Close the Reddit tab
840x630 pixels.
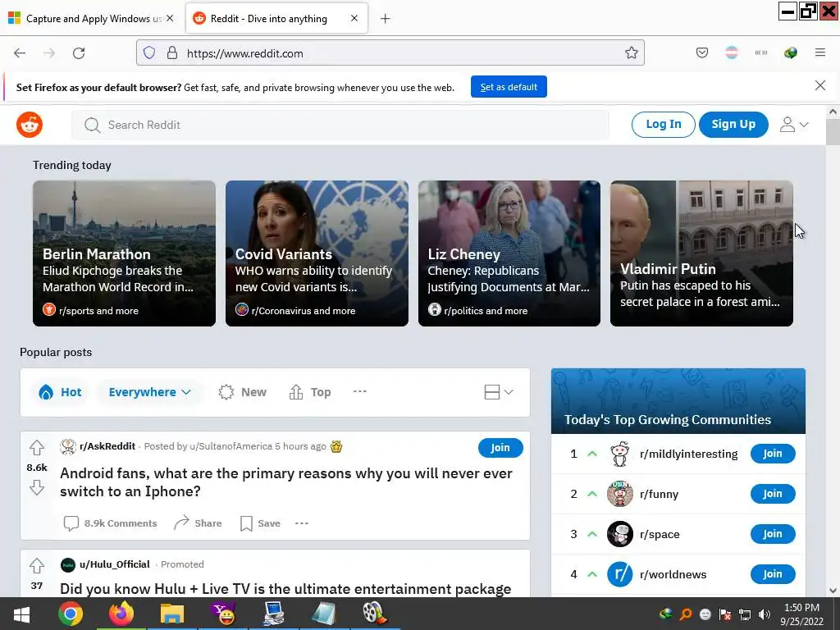click(354, 18)
